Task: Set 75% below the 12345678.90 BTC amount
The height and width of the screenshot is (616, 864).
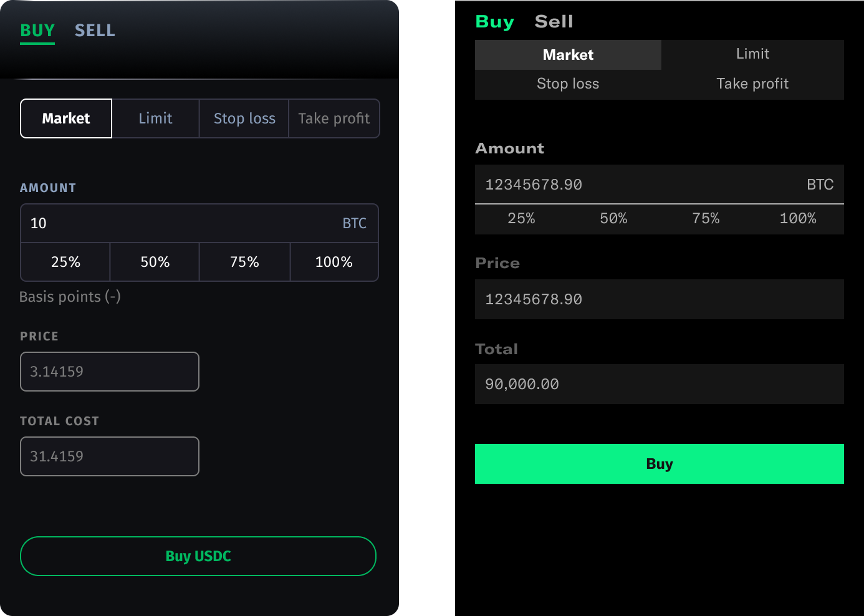Action: point(706,219)
